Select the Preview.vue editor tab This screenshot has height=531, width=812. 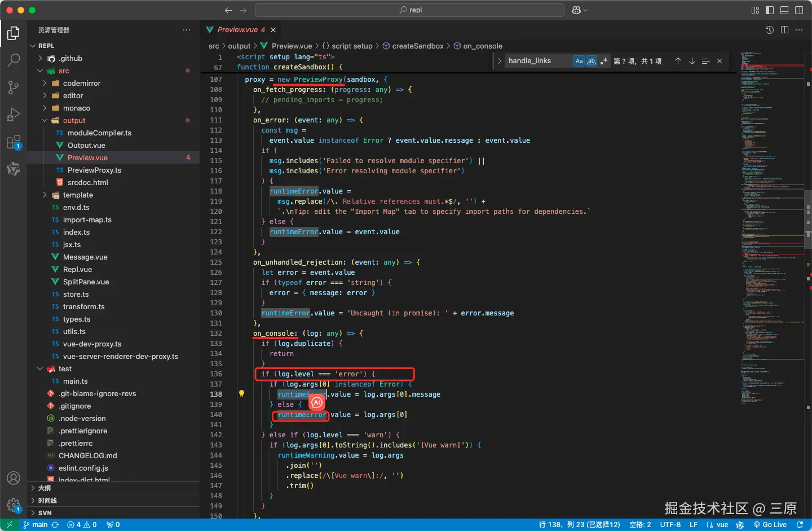pos(237,30)
